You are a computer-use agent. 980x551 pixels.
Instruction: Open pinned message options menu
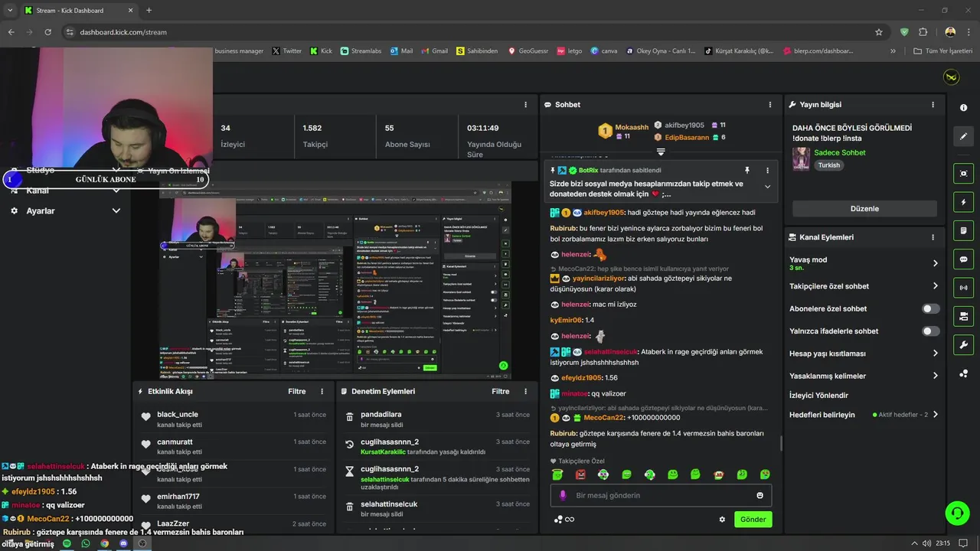click(767, 170)
